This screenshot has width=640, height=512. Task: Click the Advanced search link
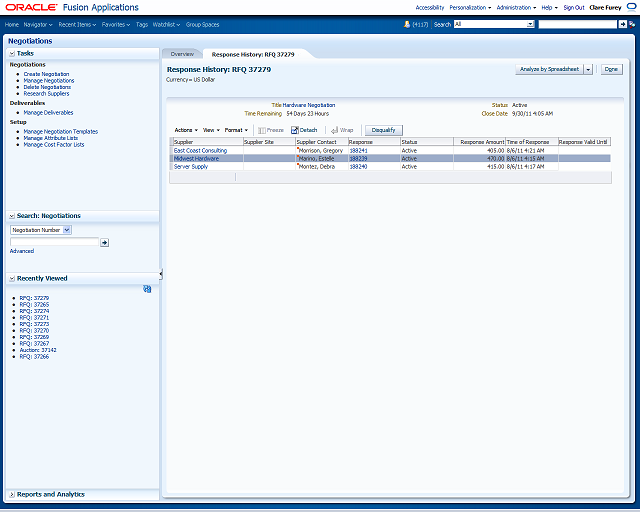click(22, 251)
